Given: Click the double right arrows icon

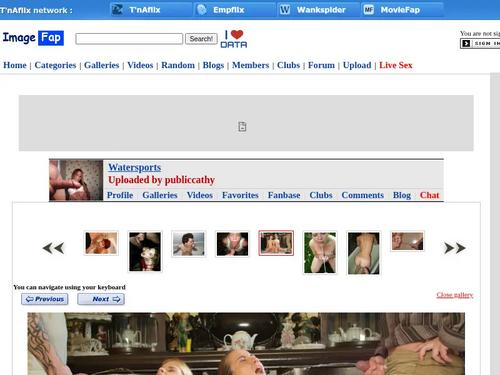Looking at the screenshot, I should pyautogui.click(x=455, y=248).
